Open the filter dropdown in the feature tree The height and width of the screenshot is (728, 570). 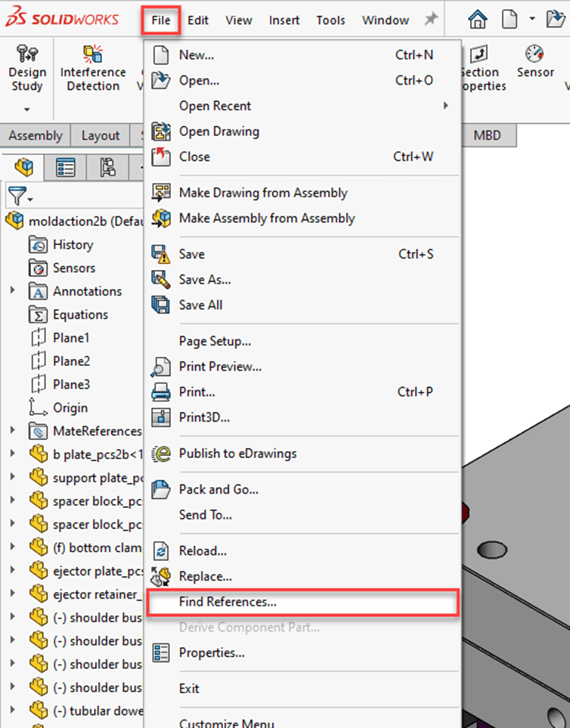(x=20, y=197)
